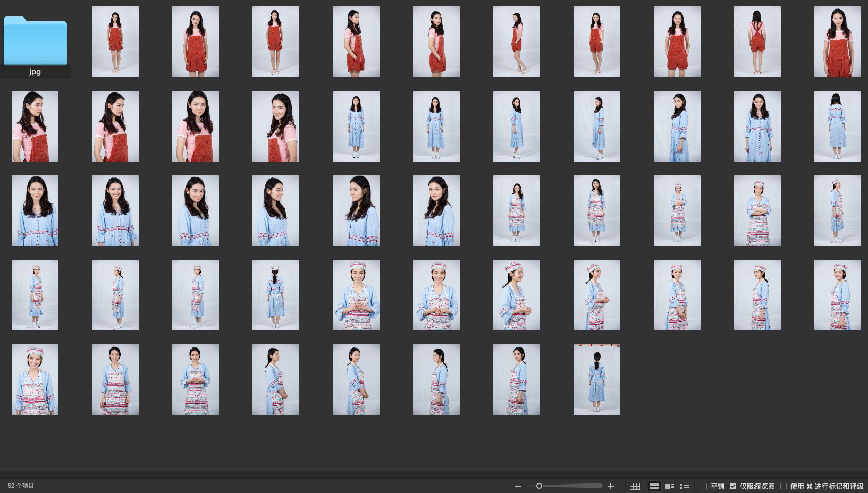868x493 pixels.
Task: Switch to list view
Action: coord(685,486)
